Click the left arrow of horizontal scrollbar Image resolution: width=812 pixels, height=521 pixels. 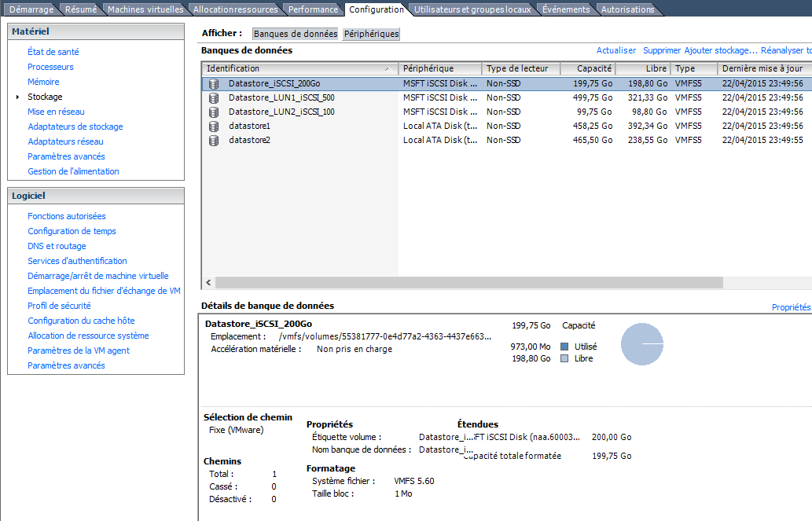pos(208,282)
